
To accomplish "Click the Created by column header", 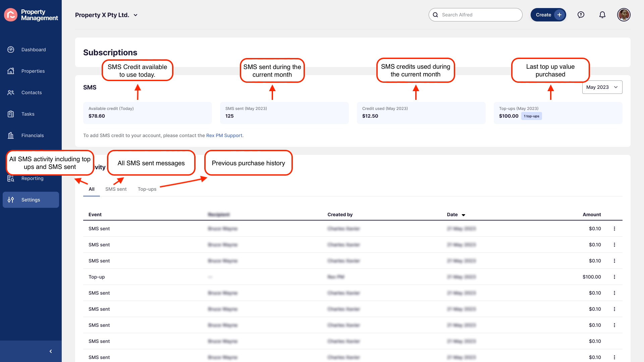I will pos(340,215).
